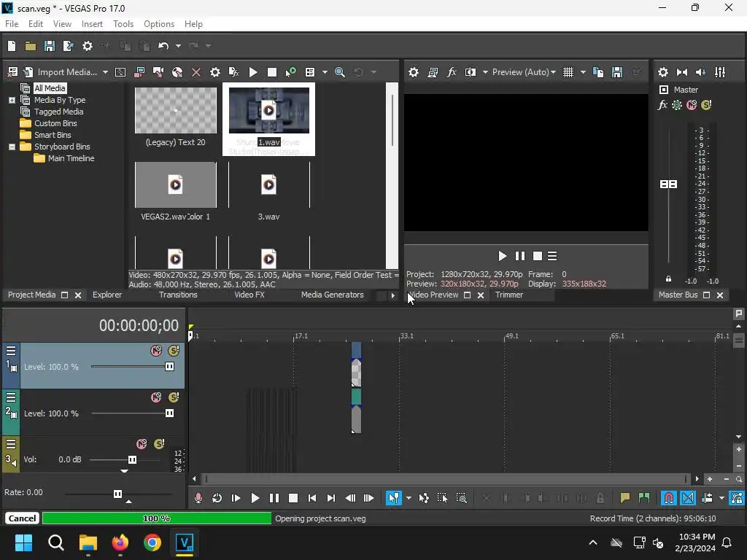This screenshot has height=560, width=747.
Task: Switch to the Transitions tab
Action: (x=178, y=295)
